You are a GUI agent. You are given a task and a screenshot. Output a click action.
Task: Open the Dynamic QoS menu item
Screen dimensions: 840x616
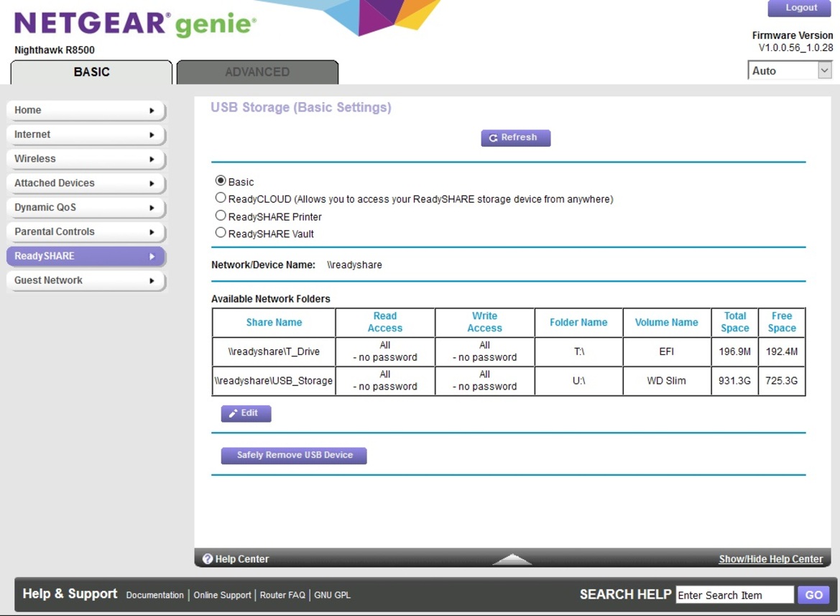coord(86,207)
